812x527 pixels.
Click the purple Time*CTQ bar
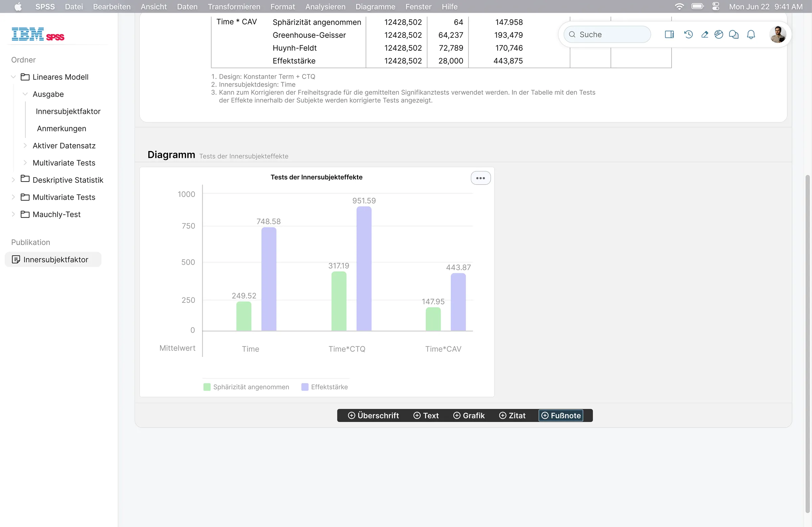364,269
